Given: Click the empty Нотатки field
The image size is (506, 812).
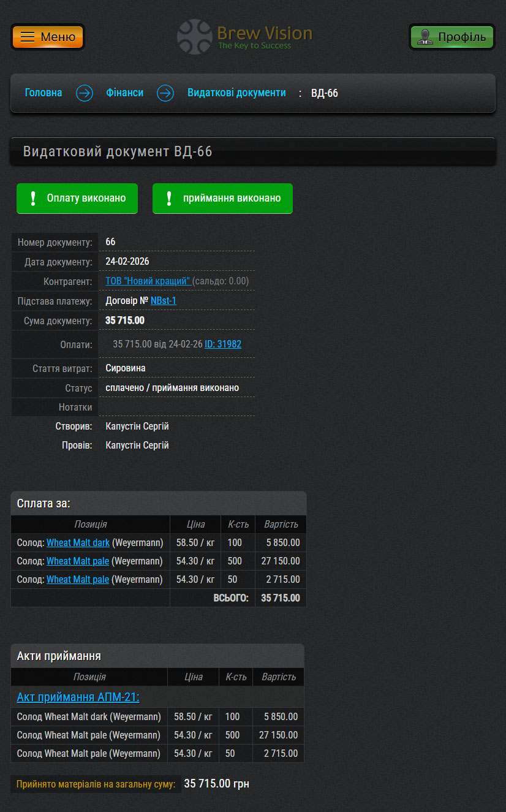Looking at the screenshot, I should tap(176, 408).
